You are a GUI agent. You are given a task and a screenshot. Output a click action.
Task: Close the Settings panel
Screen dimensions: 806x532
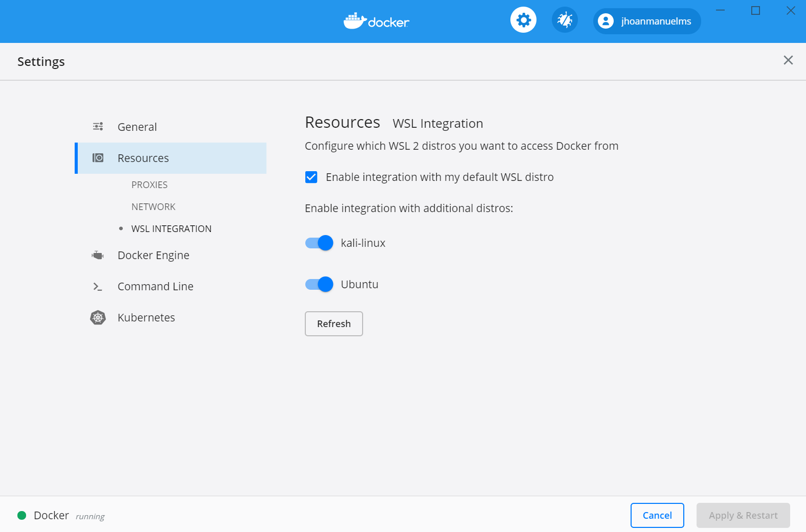[x=788, y=60]
